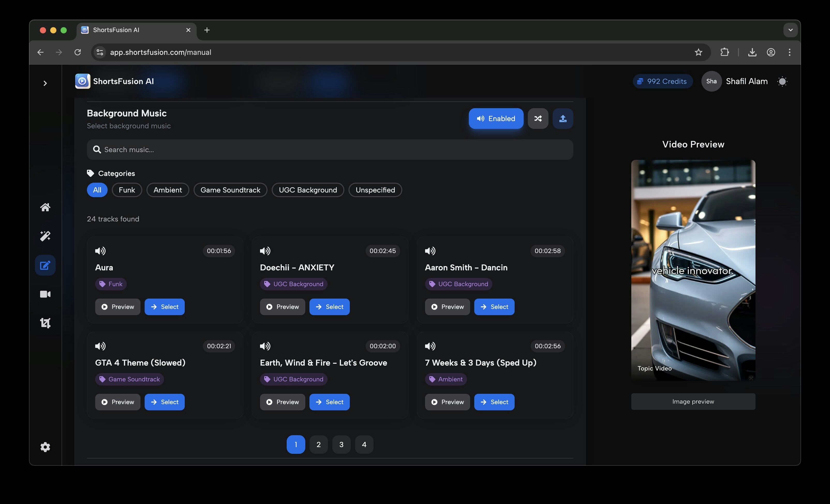The width and height of the screenshot is (830, 504).
Task: Expand the collapsed sidebar chevron
Action: click(45, 83)
